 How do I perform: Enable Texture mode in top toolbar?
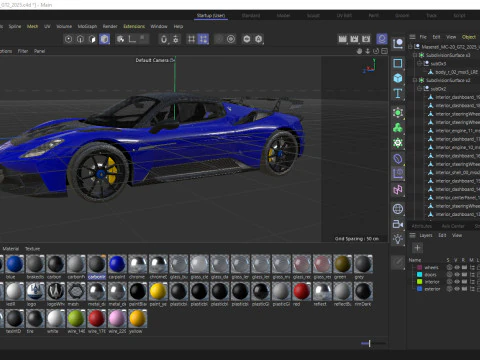point(121,39)
